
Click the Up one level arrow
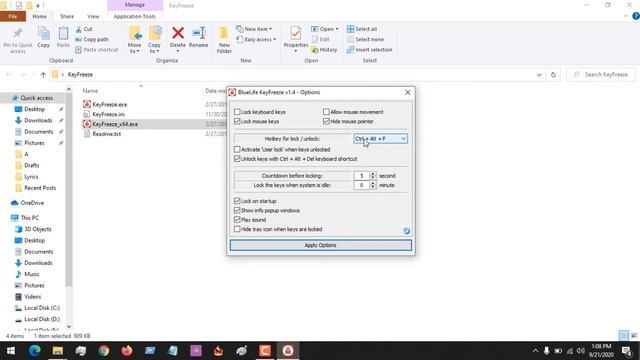coord(43,75)
